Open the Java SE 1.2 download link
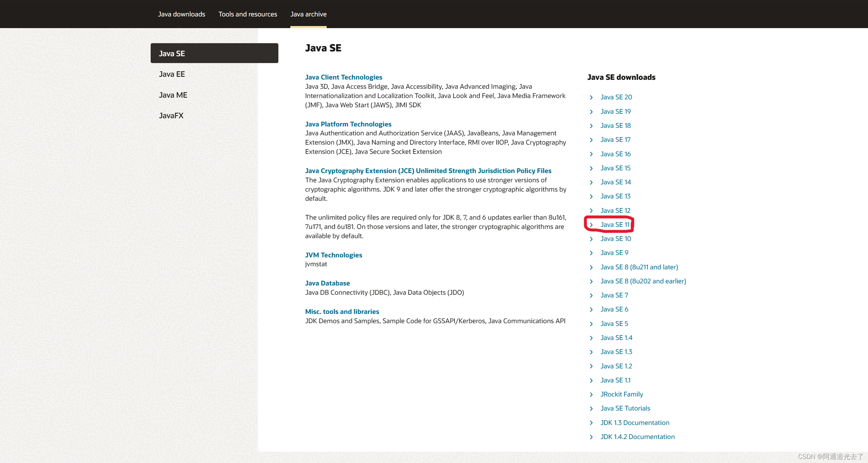This screenshot has width=868, height=463. click(616, 366)
